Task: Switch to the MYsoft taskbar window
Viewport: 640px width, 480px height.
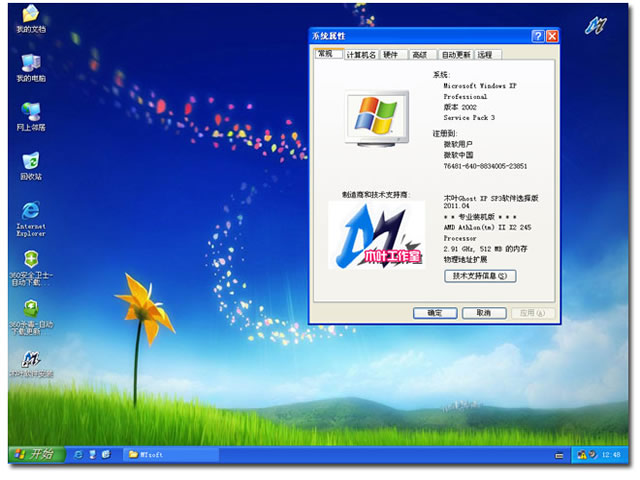Action: (171, 454)
